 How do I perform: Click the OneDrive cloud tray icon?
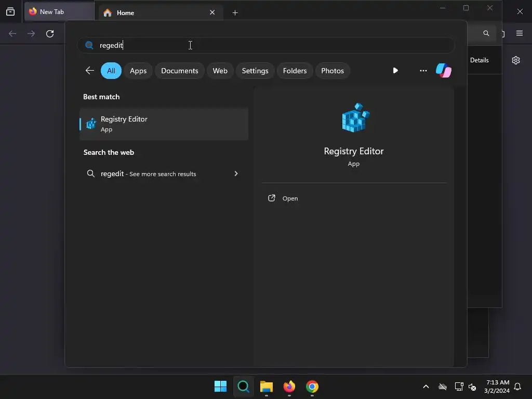click(443, 387)
